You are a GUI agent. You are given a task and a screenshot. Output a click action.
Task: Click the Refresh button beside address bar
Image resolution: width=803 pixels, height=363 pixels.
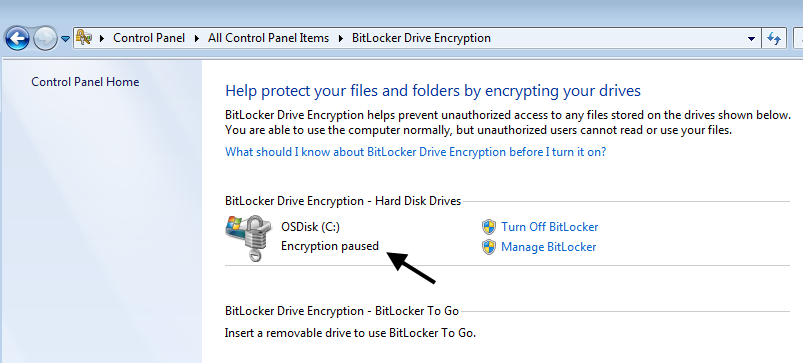click(774, 38)
